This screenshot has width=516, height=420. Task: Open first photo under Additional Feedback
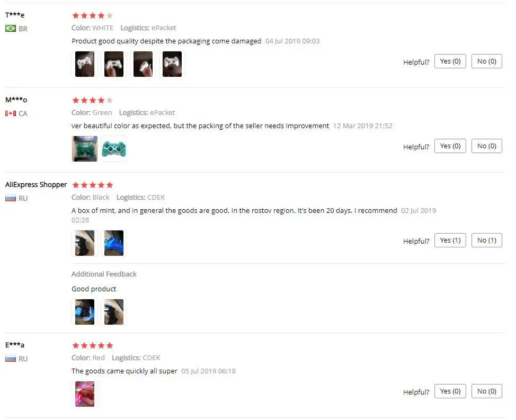85,312
